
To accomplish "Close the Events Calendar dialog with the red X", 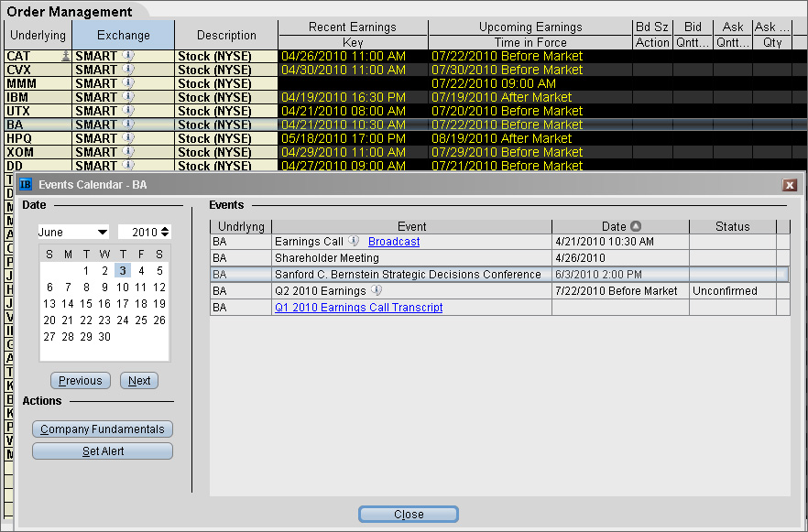I will click(790, 185).
